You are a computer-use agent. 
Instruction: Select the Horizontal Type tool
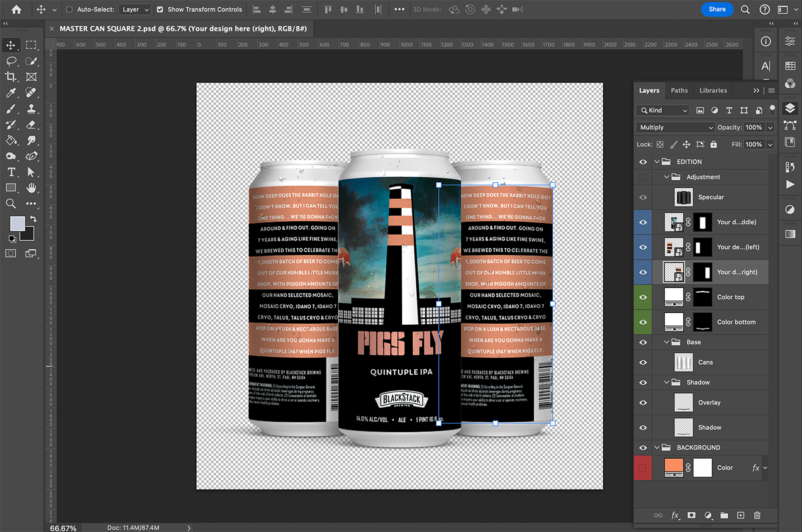[x=11, y=172]
